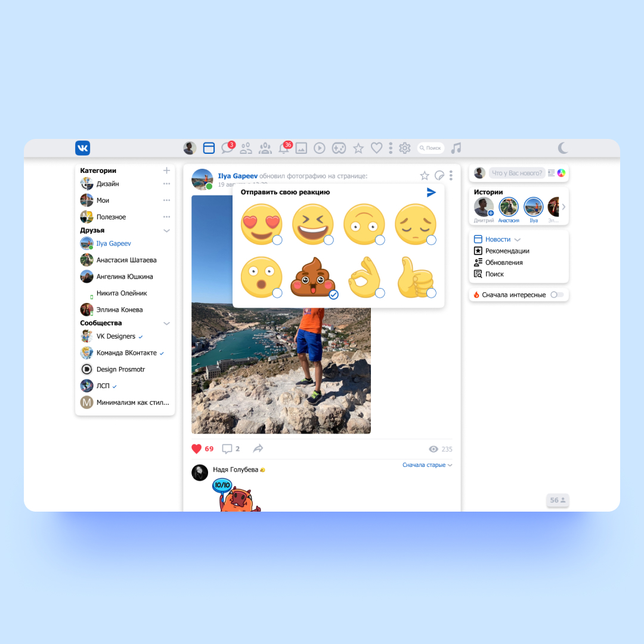Screen dimensions: 644x644
Task: Open Анастасия's story thumbnail
Action: tap(509, 206)
